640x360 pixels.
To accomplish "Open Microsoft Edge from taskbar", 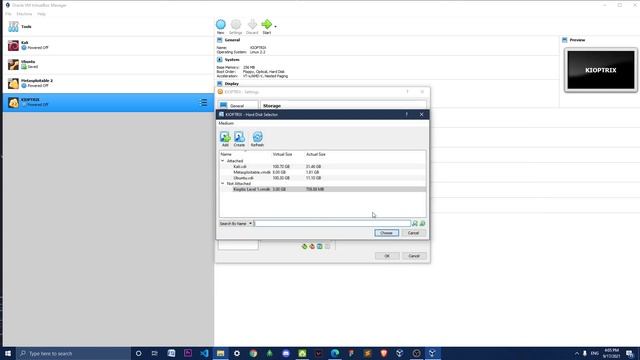I will pyautogui.click(x=335, y=353).
